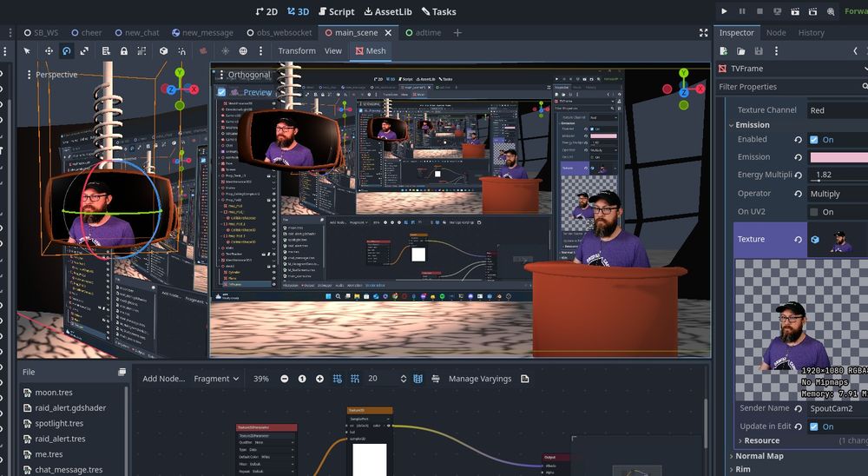Activate the Scale Mode tool
The width and height of the screenshot is (868, 476).
pyautogui.click(x=84, y=51)
